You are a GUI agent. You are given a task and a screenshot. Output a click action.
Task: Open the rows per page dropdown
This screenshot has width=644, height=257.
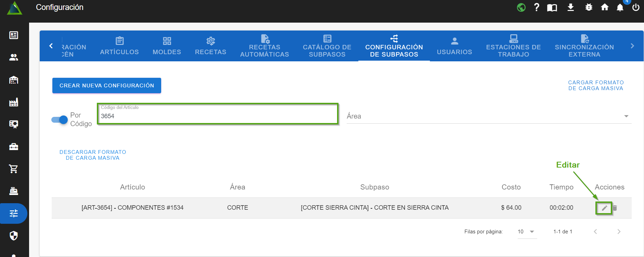click(527, 232)
